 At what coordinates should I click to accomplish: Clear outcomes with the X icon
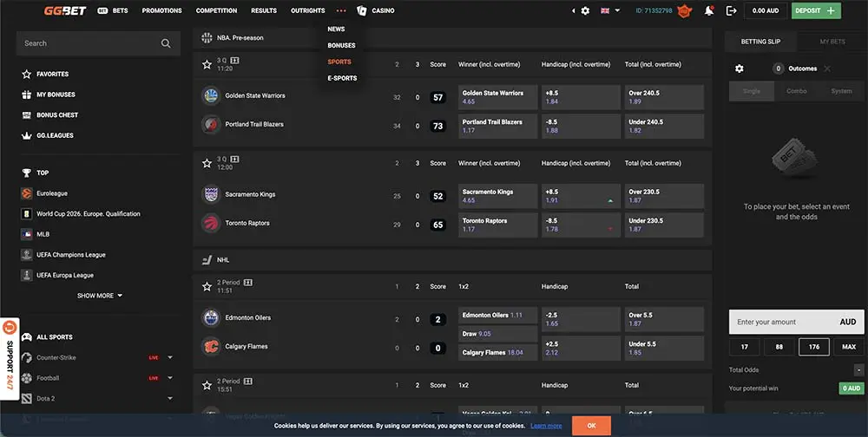click(827, 68)
